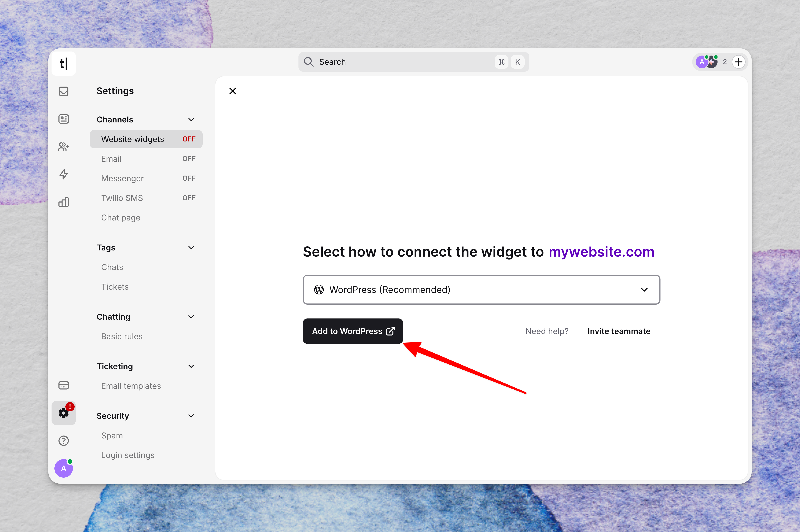The image size is (800, 532).
Task: Open the reports bar chart icon
Action: click(63, 202)
